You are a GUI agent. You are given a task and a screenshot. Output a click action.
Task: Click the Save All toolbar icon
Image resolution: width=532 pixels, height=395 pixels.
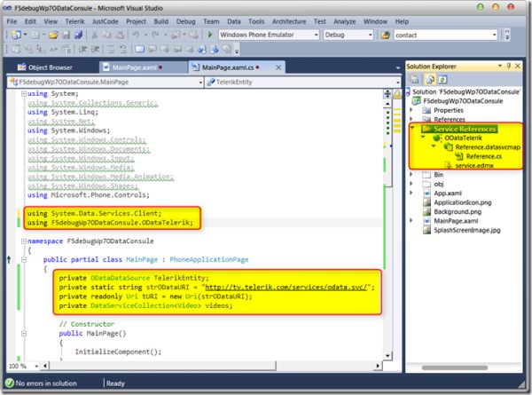pyautogui.click(x=77, y=35)
